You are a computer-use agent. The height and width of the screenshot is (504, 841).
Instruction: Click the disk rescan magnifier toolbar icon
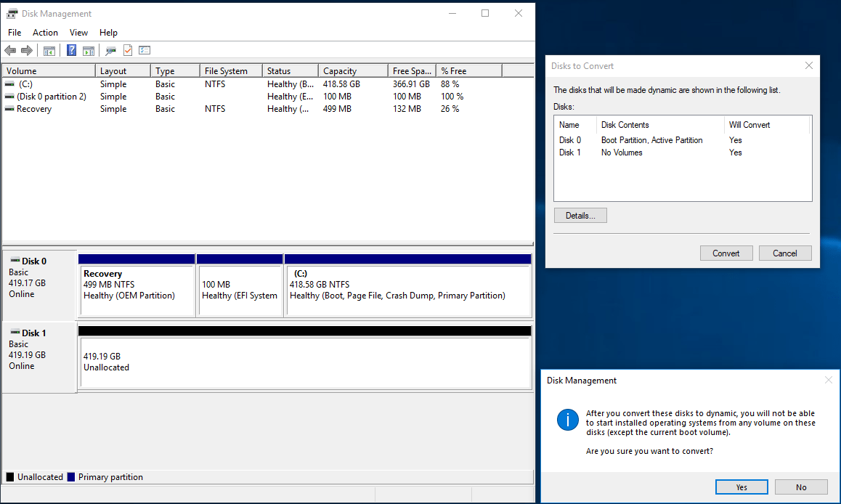110,50
